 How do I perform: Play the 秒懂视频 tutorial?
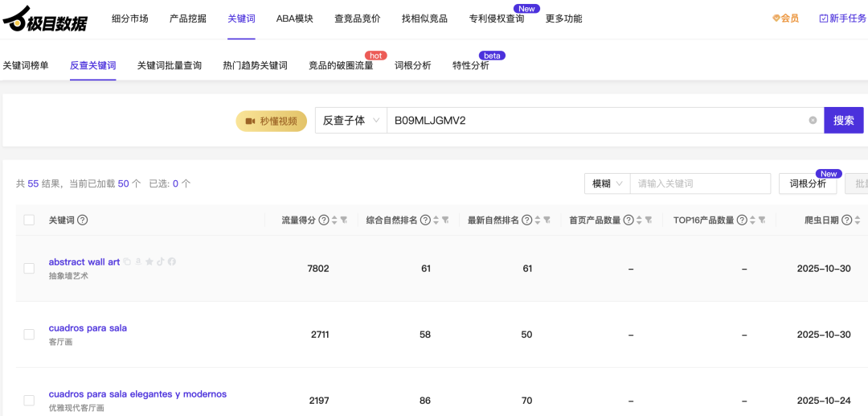[272, 121]
